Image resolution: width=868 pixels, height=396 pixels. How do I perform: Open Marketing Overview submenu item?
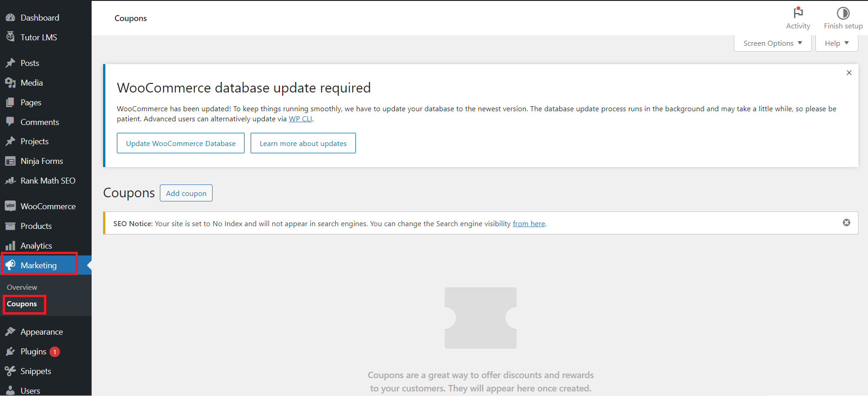point(22,287)
